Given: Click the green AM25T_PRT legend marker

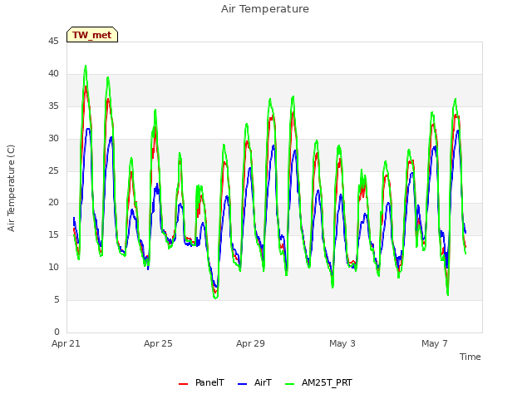Looking at the screenshot, I should click(290, 384).
